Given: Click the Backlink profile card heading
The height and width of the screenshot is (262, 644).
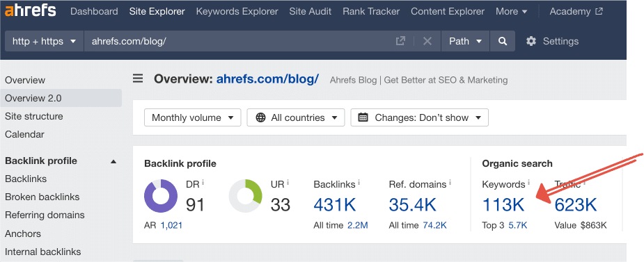Looking at the screenshot, I should 180,163.
